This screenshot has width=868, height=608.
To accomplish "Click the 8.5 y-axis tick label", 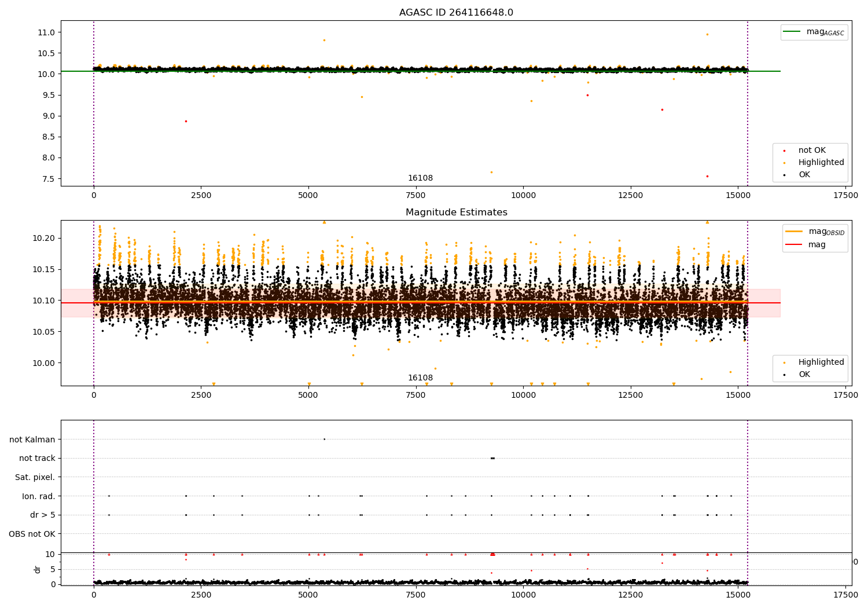I will point(49,137).
